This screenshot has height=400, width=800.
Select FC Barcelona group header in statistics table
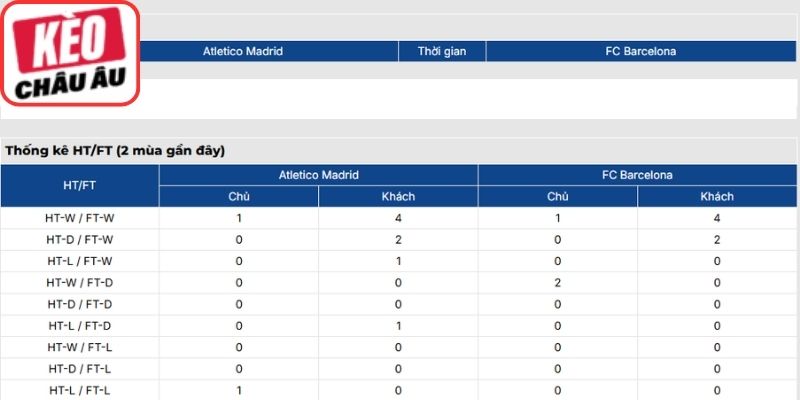[637, 175]
